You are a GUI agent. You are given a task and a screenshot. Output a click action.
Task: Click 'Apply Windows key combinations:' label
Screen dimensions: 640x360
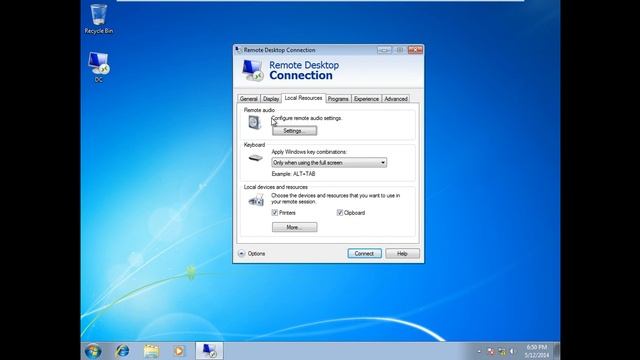(309, 152)
